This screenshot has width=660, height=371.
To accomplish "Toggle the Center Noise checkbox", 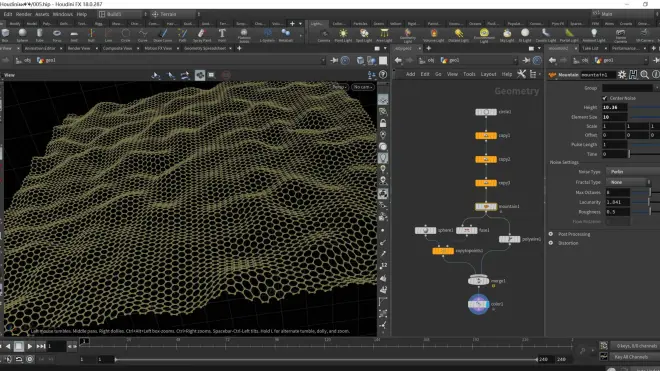I will coord(604,98).
